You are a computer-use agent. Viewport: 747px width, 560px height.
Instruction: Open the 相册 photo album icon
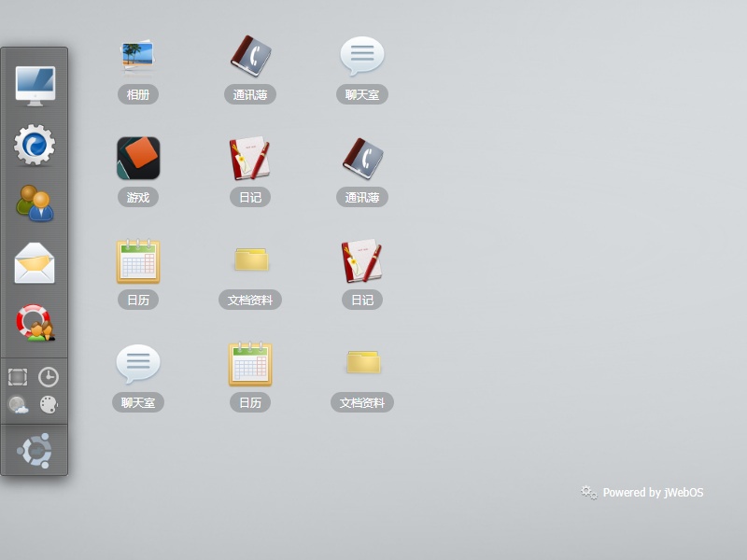pyautogui.click(x=138, y=57)
